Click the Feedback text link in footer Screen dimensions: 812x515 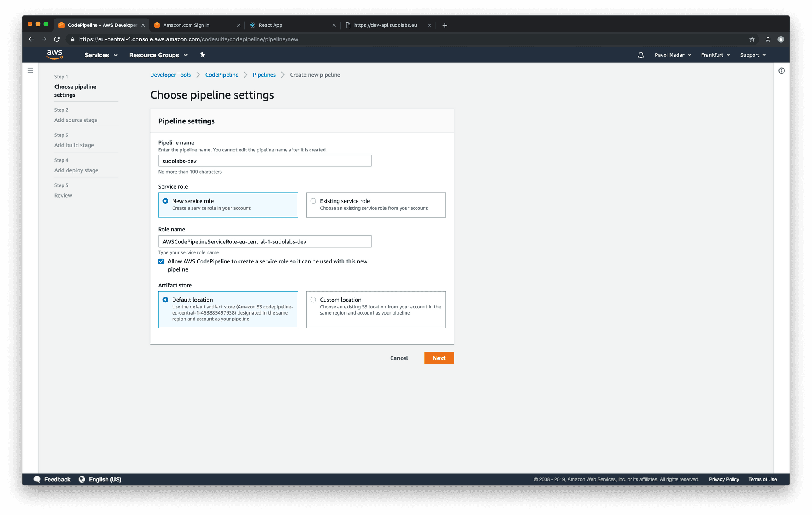pos(57,479)
